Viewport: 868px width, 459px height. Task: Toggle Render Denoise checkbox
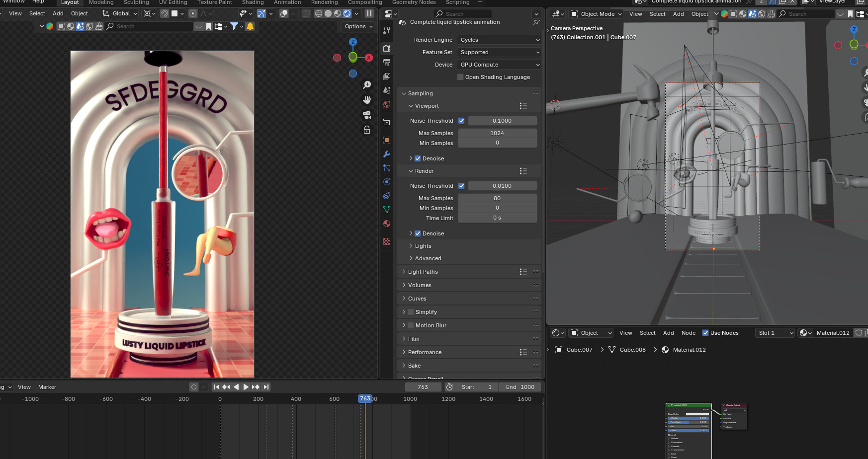click(x=418, y=233)
